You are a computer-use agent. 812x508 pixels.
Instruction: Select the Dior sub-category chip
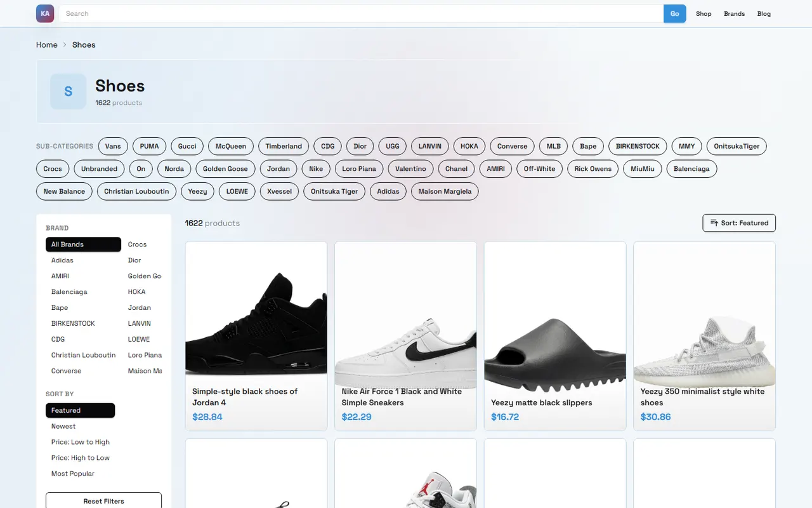pos(360,146)
